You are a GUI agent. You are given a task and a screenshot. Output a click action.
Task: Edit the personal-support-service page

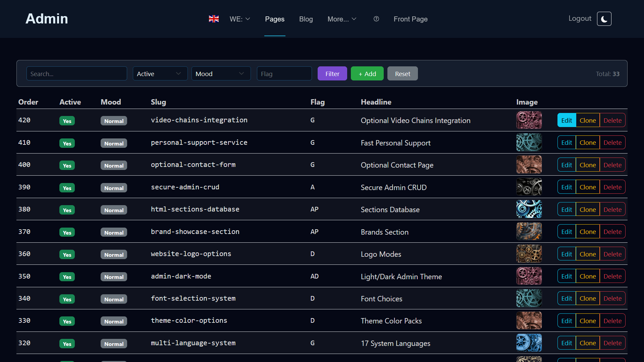point(567,142)
